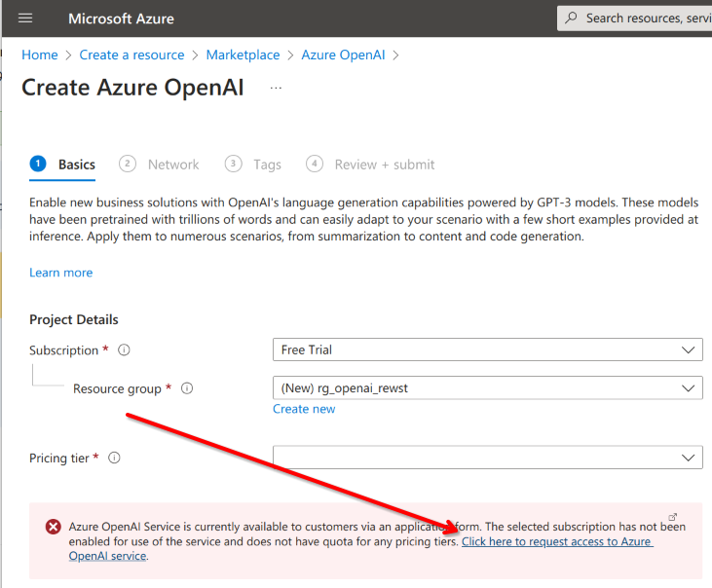Viewport: 712px width, 588px height.
Task: Open the ellipsis menu beside page title
Action: (276, 89)
